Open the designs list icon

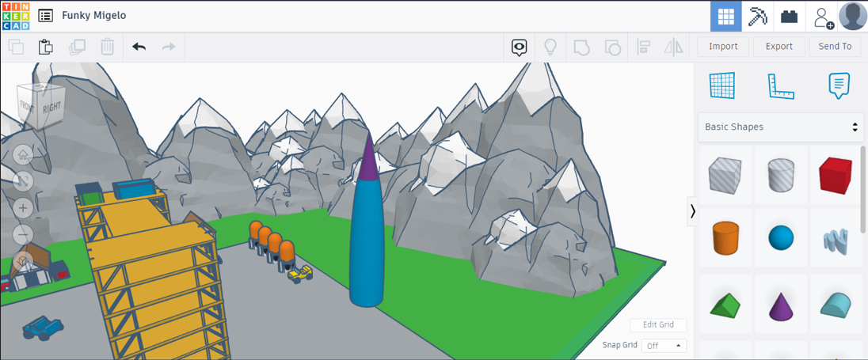coord(45,16)
